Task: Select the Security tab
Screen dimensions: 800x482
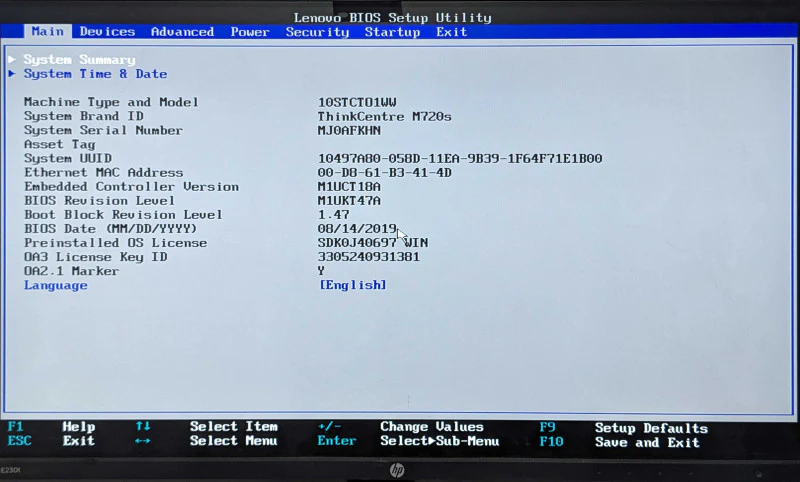Action: pyautogui.click(x=317, y=32)
